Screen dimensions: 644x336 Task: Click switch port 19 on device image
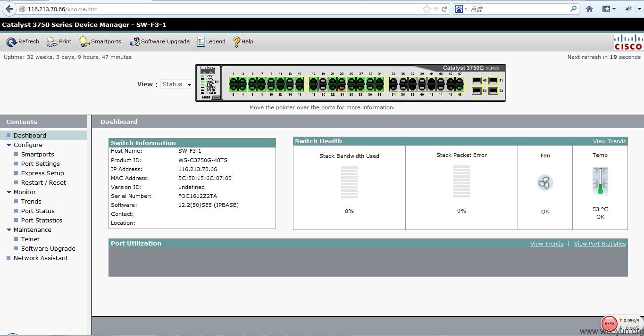(x=323, y=81)
